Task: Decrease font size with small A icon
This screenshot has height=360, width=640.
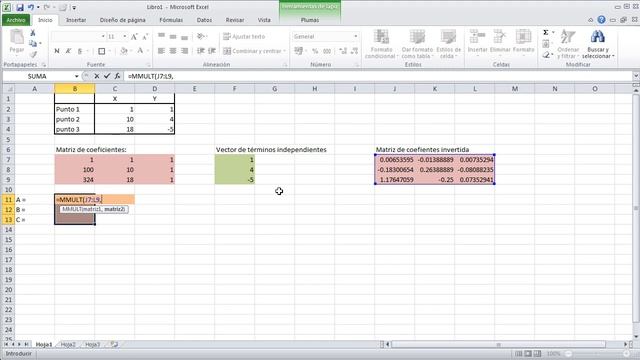Action: tap(145, 37)
